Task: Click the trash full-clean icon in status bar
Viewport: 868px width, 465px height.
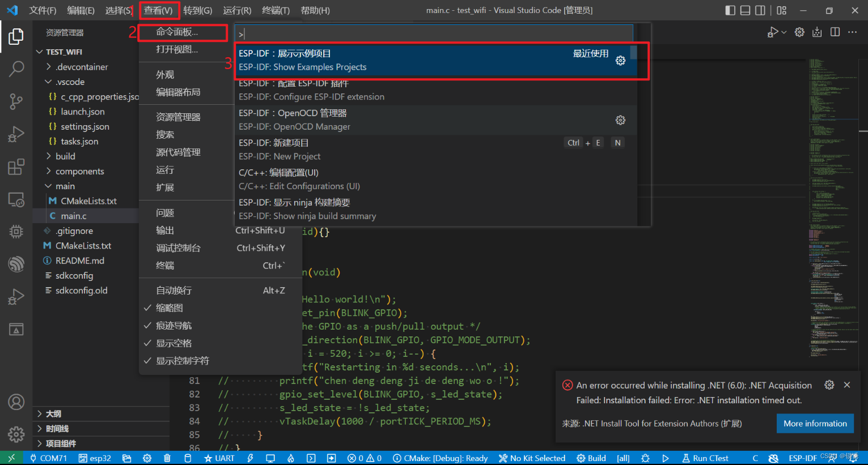Action: tap(167, 458)
